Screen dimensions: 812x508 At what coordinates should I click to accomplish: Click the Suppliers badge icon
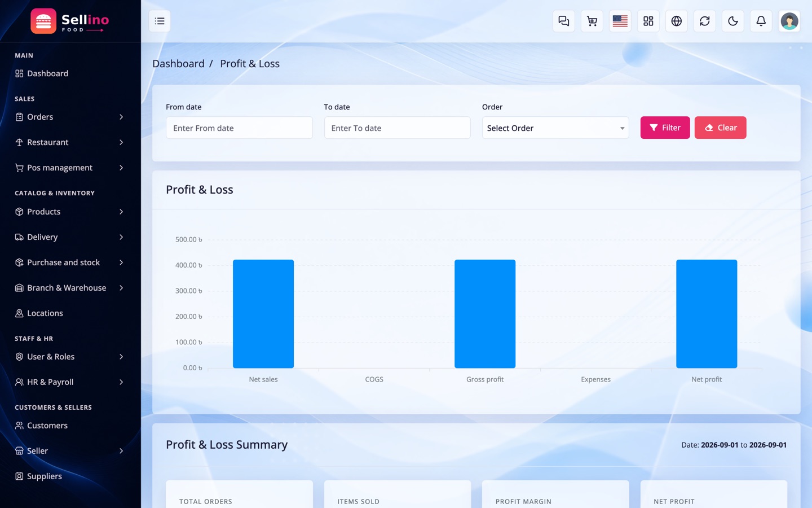tap(19, 476)
